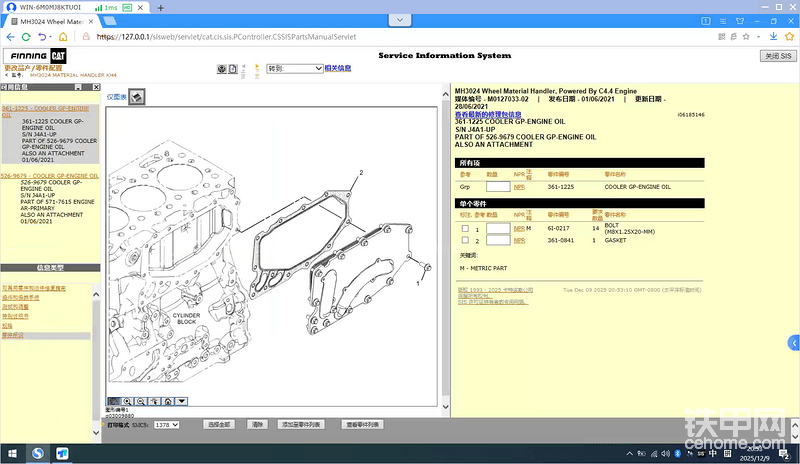
Task: Open the 转到 go-to dropdown
Action: pyautogui.click(x=294, y=68)
